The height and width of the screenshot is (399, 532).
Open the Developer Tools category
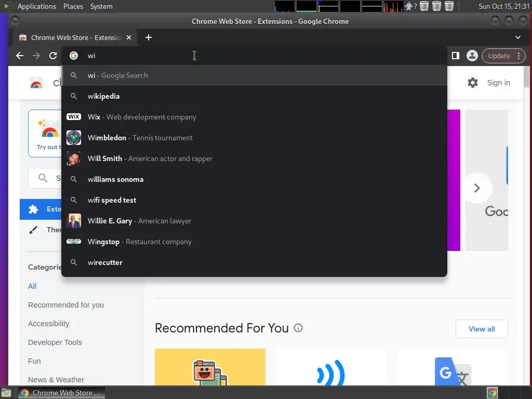point(55,342)
